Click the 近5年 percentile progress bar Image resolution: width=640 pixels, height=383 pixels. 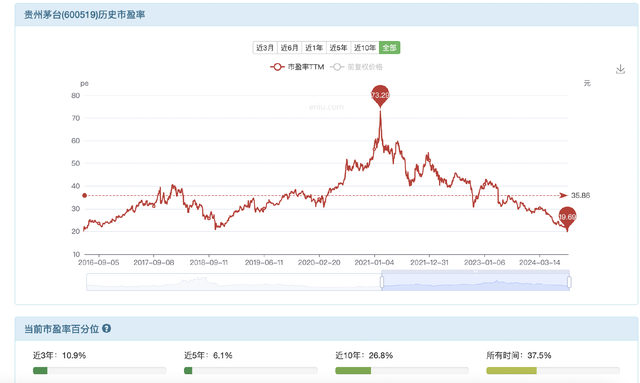[x=251, y=371]
